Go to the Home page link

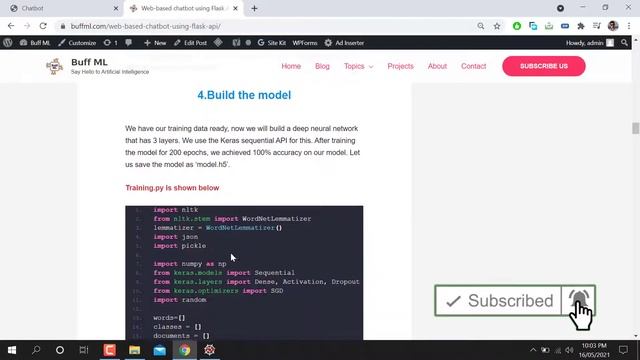291,66
